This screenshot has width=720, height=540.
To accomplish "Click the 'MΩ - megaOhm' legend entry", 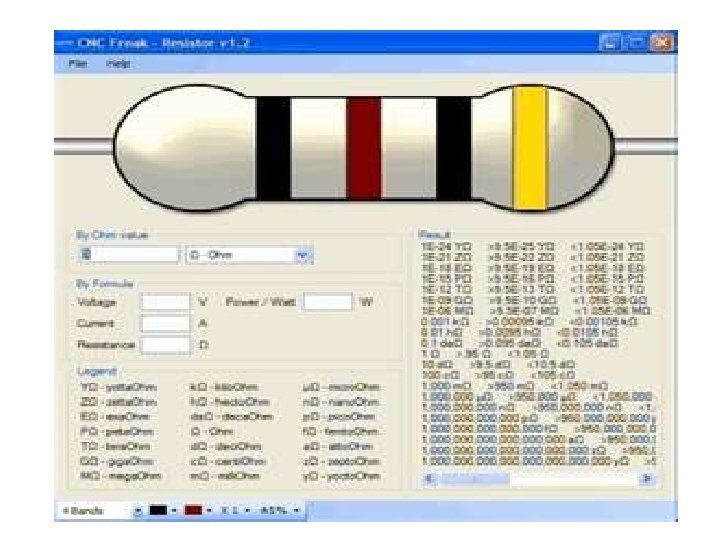I will (121, 476).
